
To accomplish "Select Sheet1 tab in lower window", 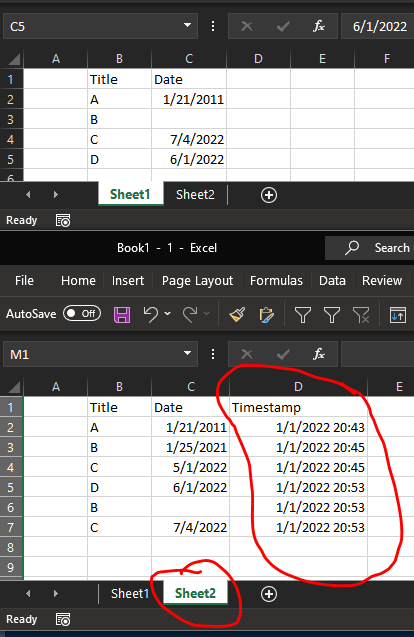I will [130, 594].
